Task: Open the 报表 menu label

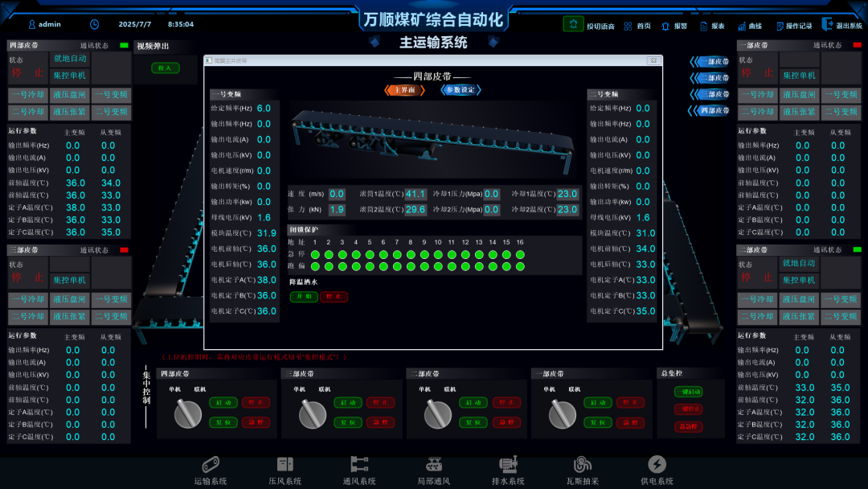Action: [x=718, y=26]
